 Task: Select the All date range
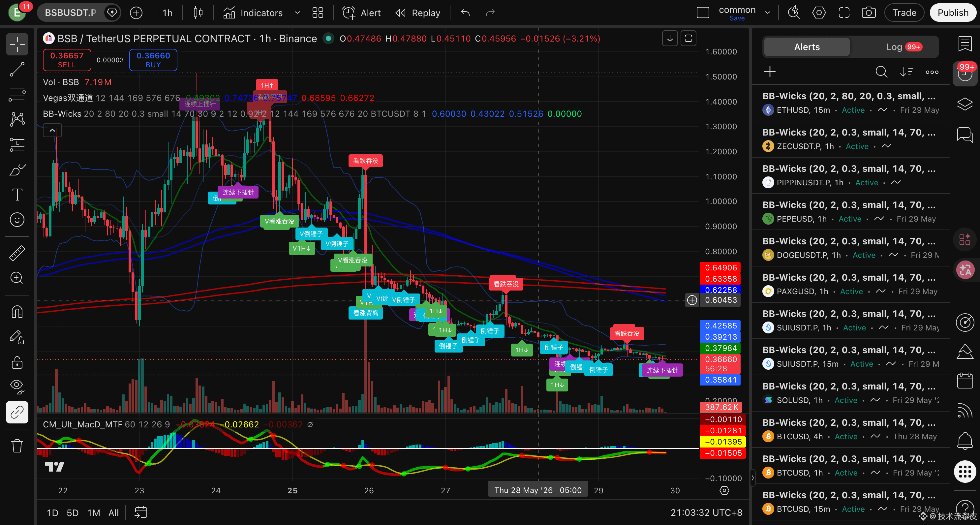coord(114,513)
